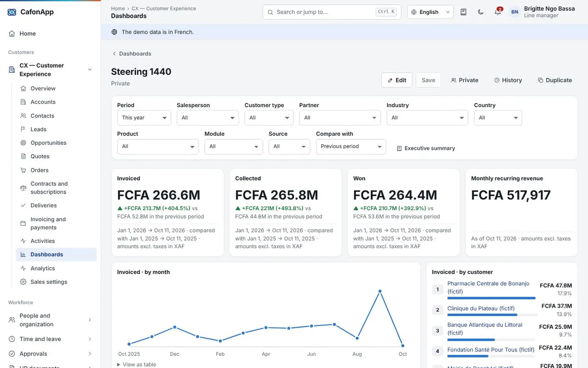Click the Search or jump to field
Image resolution: width=588 pixels, height=368 pixels.
332,12
